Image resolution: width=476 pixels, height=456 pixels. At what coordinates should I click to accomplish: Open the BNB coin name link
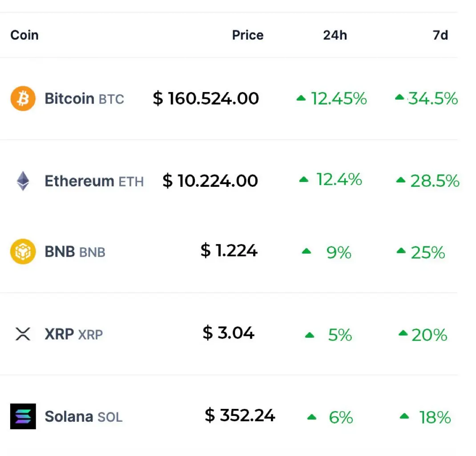click(x=75, y=252)
